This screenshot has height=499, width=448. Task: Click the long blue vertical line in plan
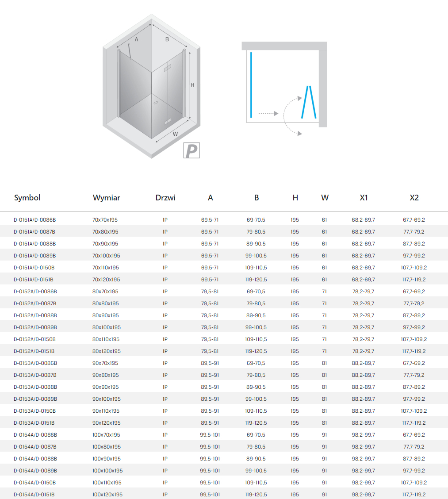[x=251, y=85]
